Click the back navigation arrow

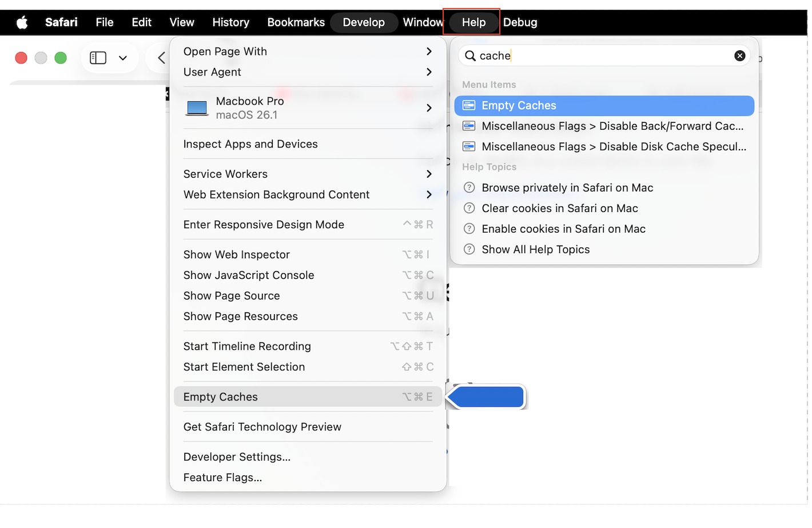click(x=161, y=58)
